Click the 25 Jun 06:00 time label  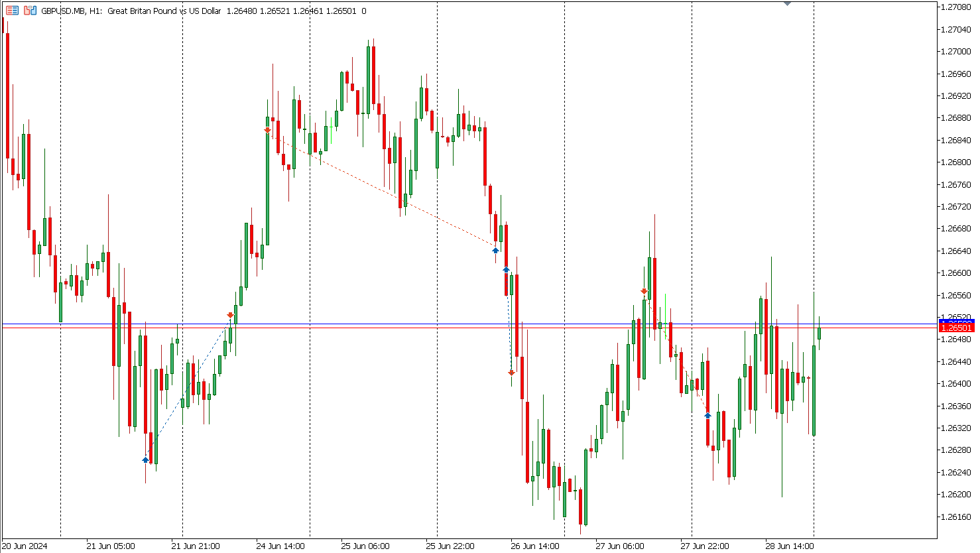(365, 546)
